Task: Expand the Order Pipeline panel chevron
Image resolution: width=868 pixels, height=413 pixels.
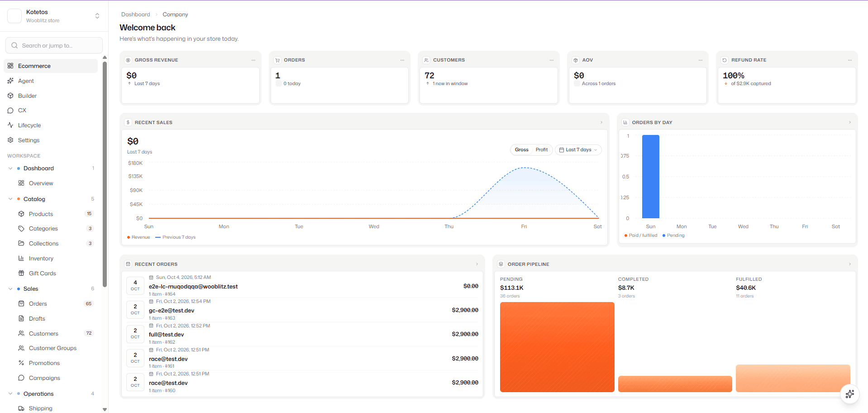Action: click(x=850, y=264)
